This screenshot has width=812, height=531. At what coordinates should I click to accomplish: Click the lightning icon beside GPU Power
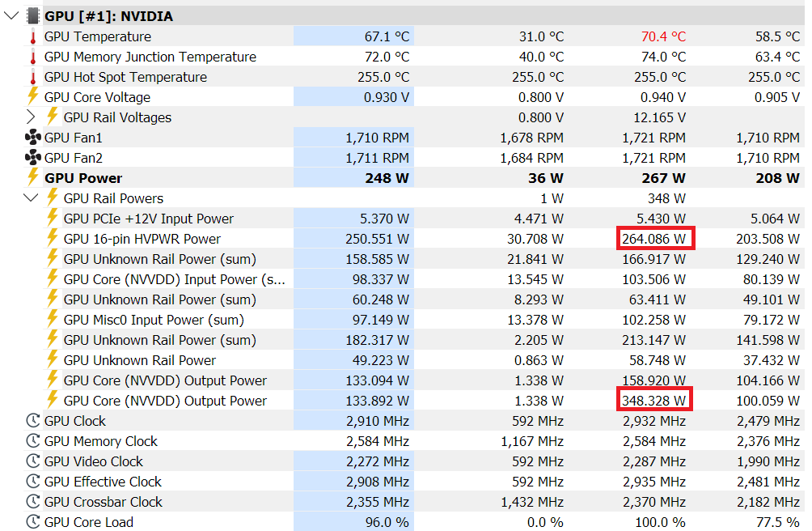click(32, 176)
